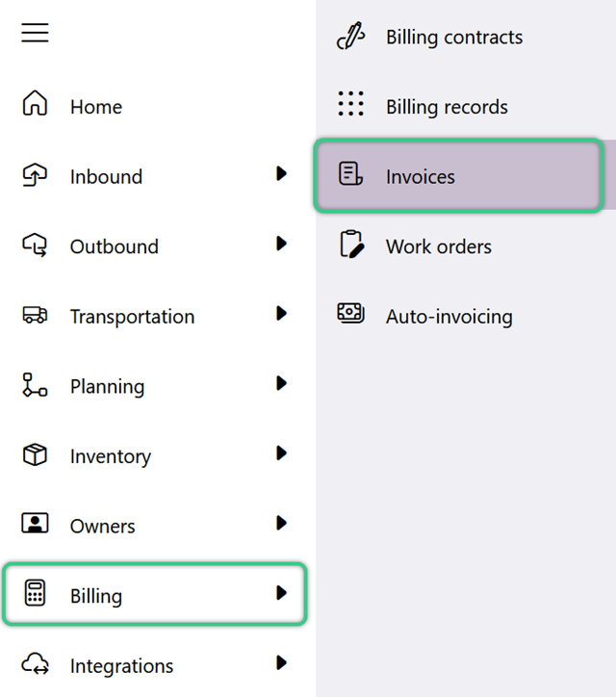616x697 pixels.
Task: Open the Invoices menu entry
Action: point(458,176)
